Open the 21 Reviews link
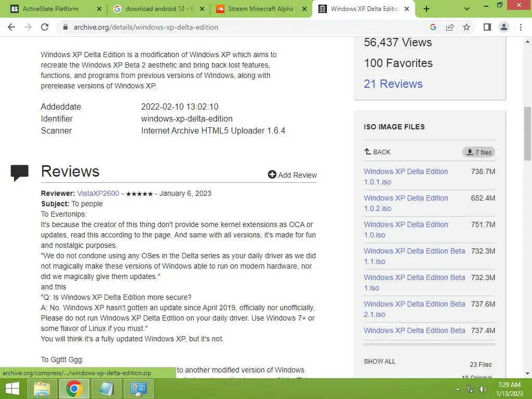The image size is (532, 399). 393,84
